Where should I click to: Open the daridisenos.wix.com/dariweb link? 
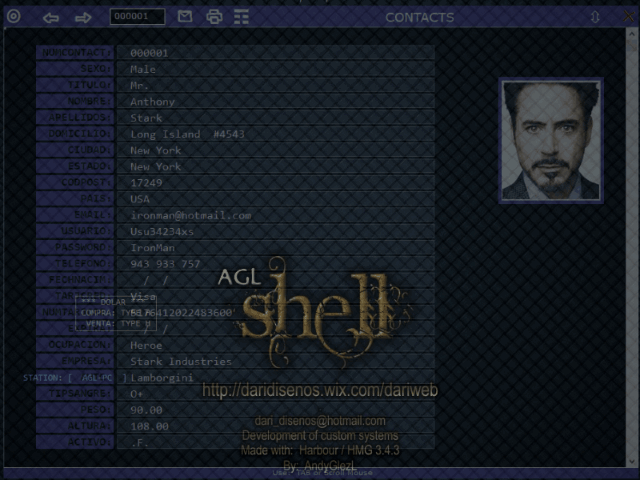[x=320, y=390]
